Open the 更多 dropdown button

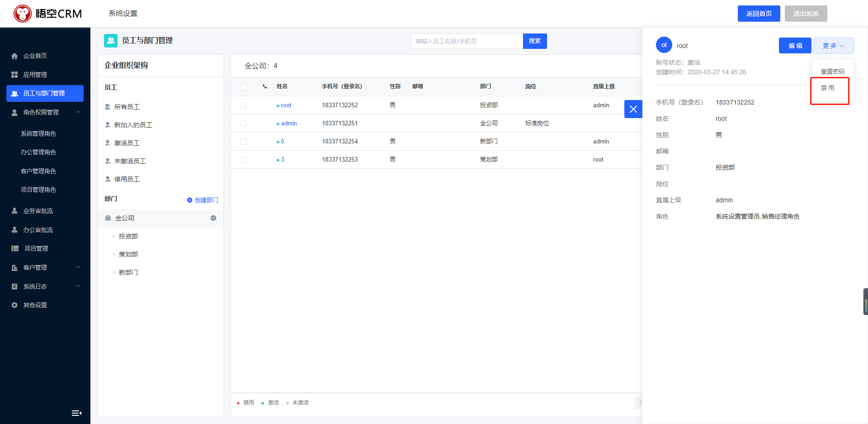[833, 46]
